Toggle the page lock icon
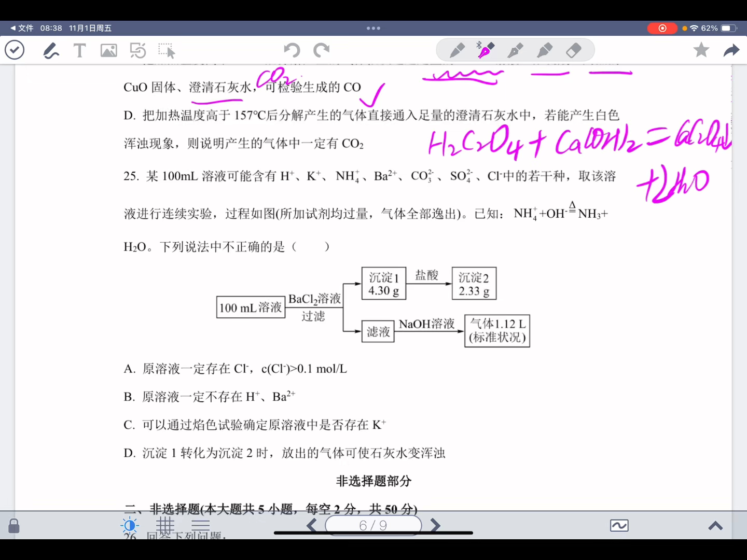The height and width of the screenshot is (560, 747). tap(14, 526)
